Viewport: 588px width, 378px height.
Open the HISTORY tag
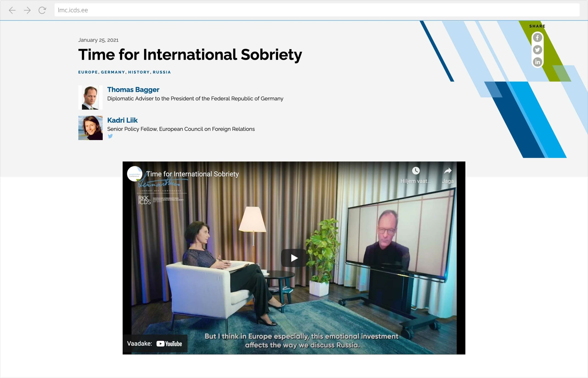139,72
